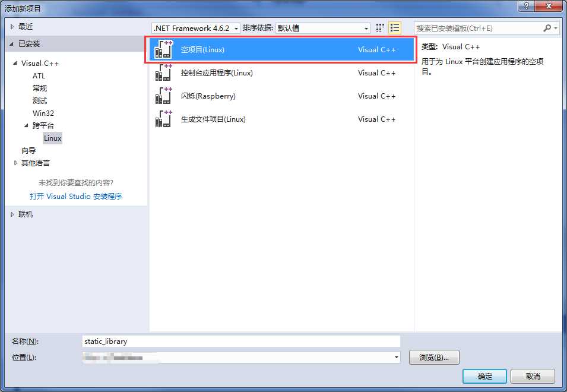Select the 测试 tree item
Viewport: 567px width, 392px height.
40,100
